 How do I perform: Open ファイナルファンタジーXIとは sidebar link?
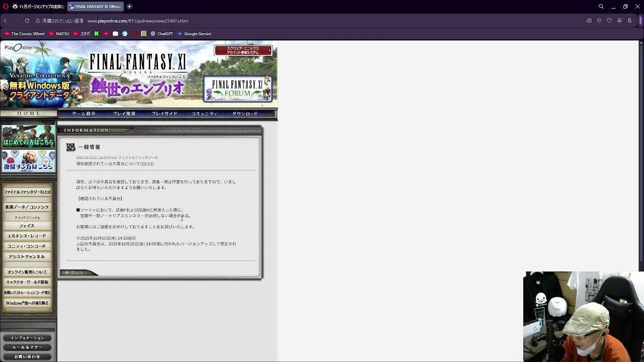click(x=27, y=192)
